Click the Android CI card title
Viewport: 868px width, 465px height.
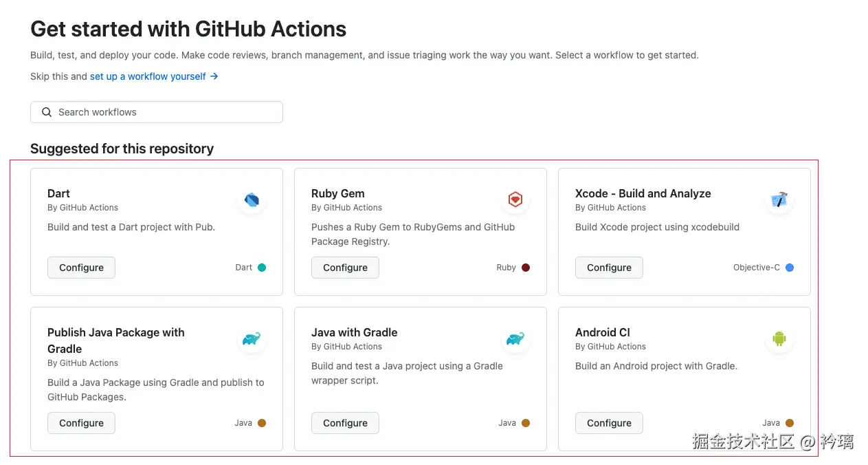click(x=603, y=332)
